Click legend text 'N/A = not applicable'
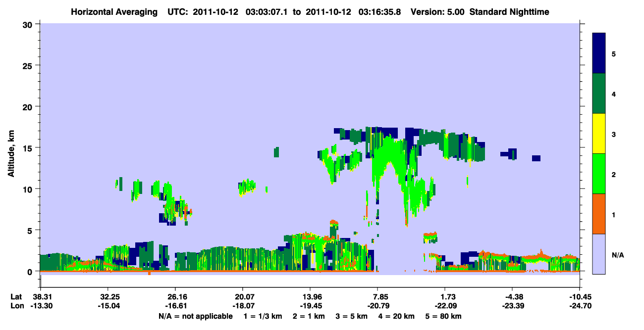This screenshot has width=644, height=330. point(195,316)
